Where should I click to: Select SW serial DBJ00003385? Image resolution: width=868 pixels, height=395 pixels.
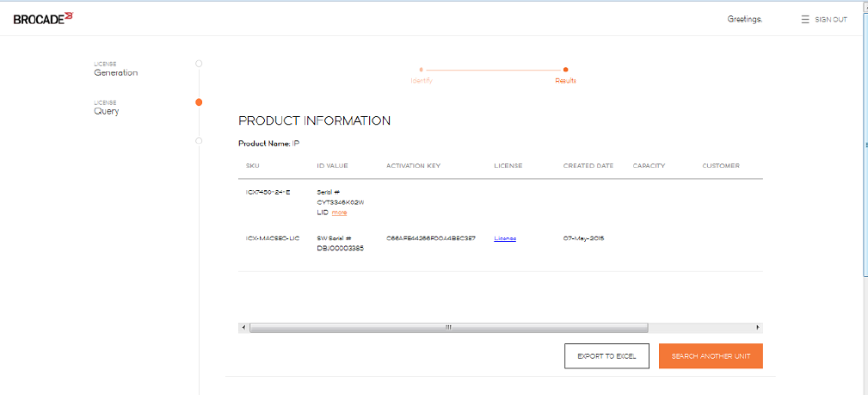coord(341,248)
